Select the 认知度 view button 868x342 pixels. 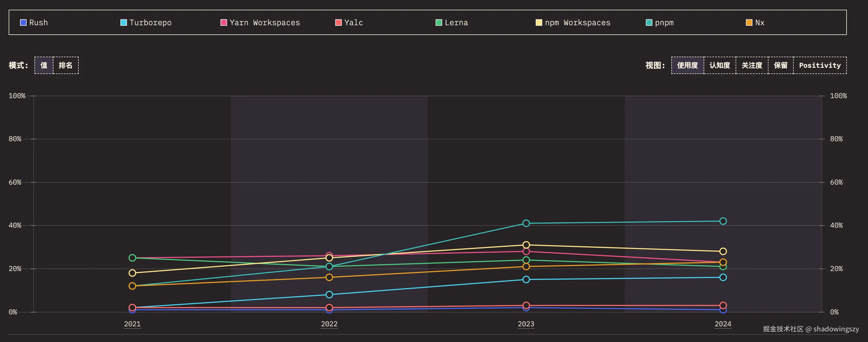720,65
